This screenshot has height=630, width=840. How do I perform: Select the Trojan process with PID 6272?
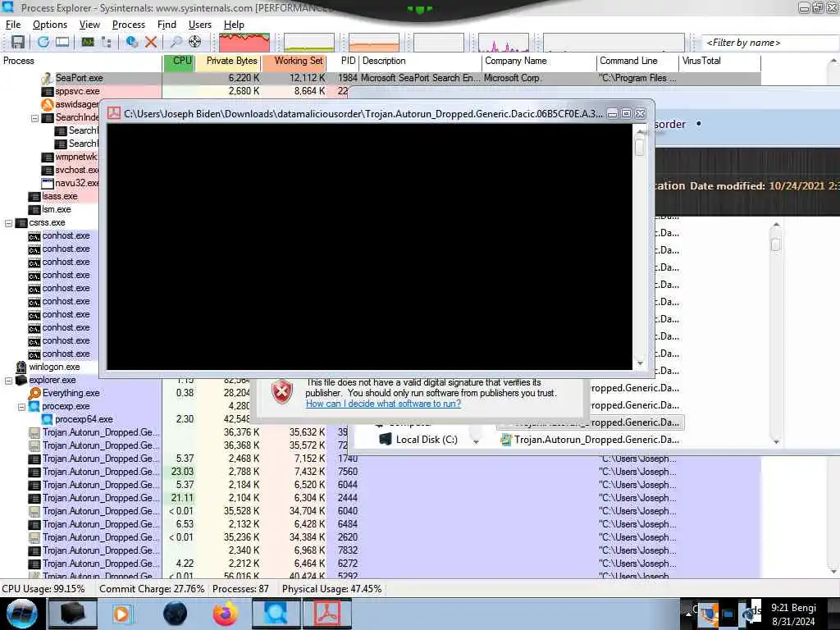point(381,564)
